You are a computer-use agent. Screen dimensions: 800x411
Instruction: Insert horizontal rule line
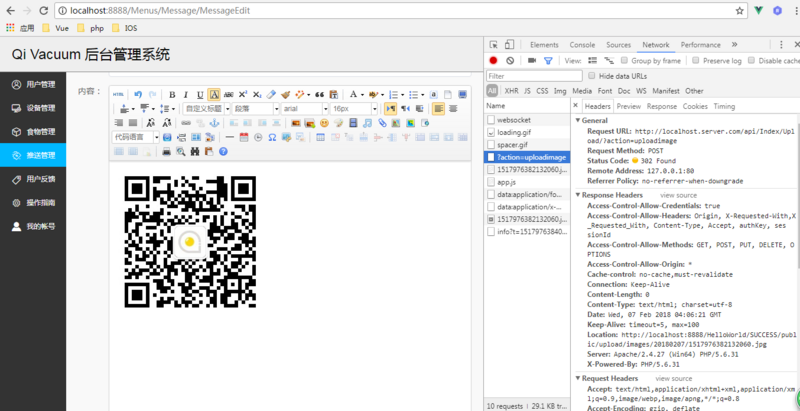230,137
